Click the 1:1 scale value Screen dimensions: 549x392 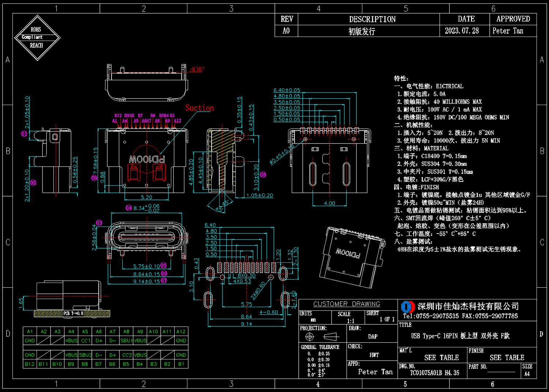351,321
